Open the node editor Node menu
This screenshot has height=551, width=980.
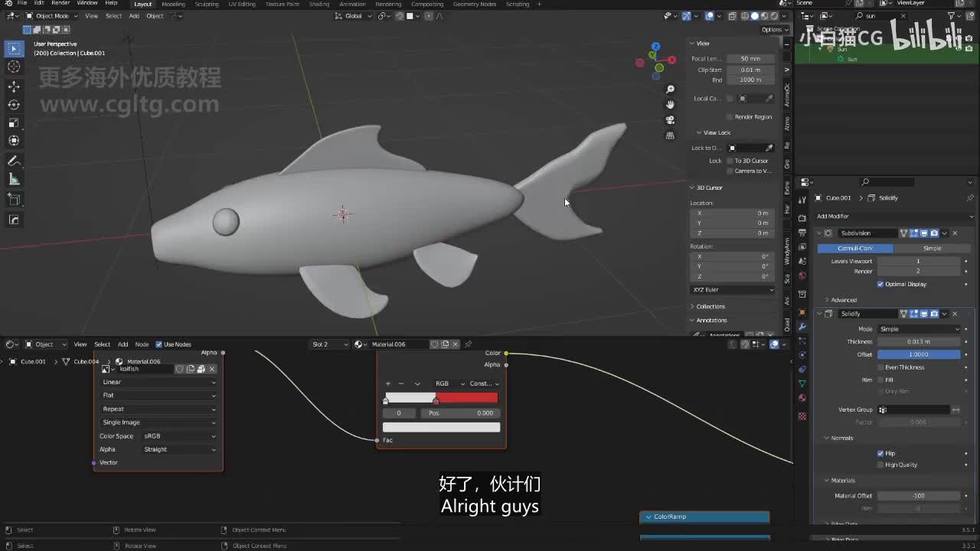[142, 344]
